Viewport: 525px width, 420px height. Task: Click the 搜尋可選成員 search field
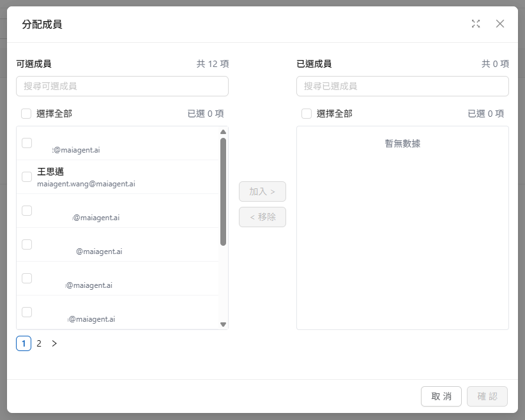[x=122, y=86]
